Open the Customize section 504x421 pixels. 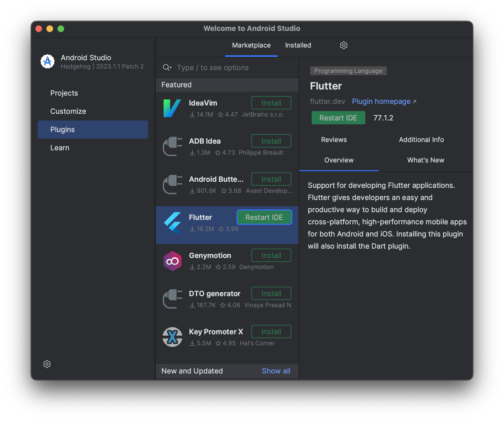93,111
